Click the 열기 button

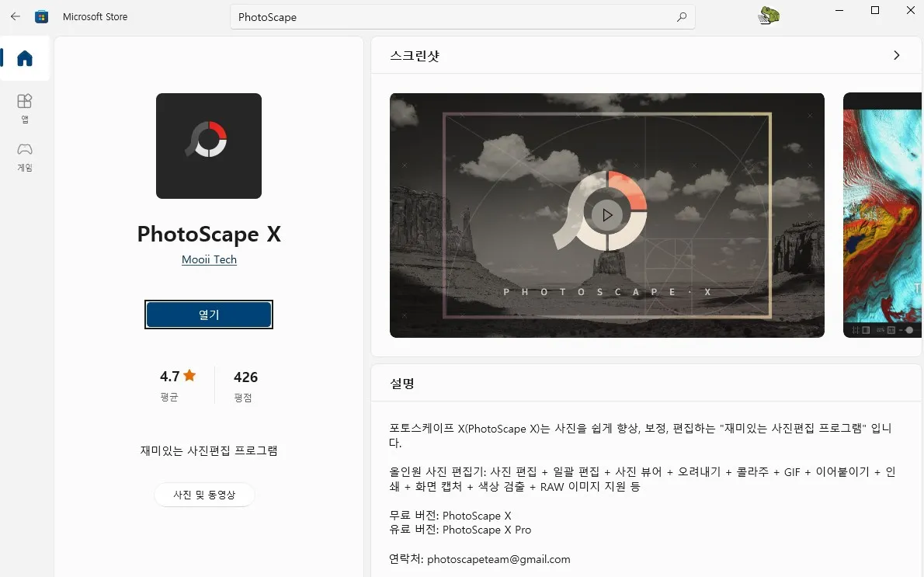point(209,315)
